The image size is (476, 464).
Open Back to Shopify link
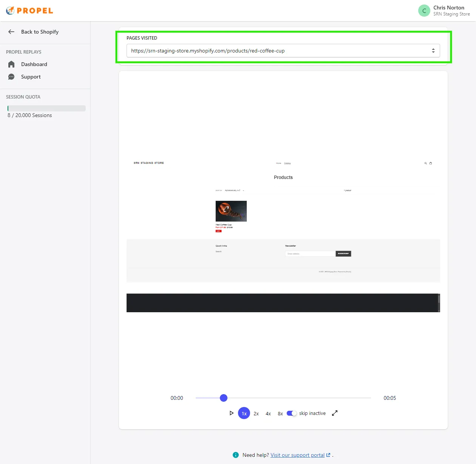point(40,32)
